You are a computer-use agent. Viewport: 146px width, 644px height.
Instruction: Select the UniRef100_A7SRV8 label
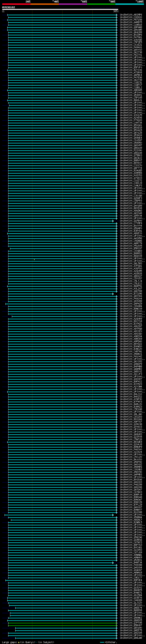(x=131, y=72)
